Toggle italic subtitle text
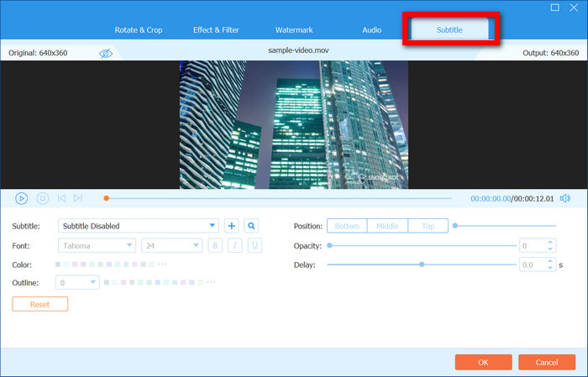588x377 pixels. [234, 245]
